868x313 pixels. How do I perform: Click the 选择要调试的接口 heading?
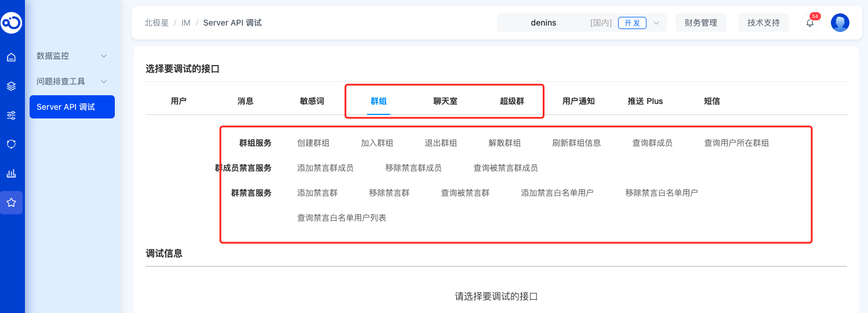183,69
